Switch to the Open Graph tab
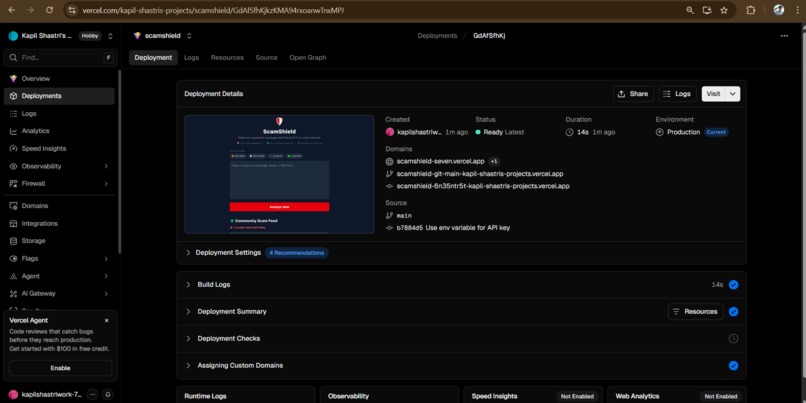 307,58
